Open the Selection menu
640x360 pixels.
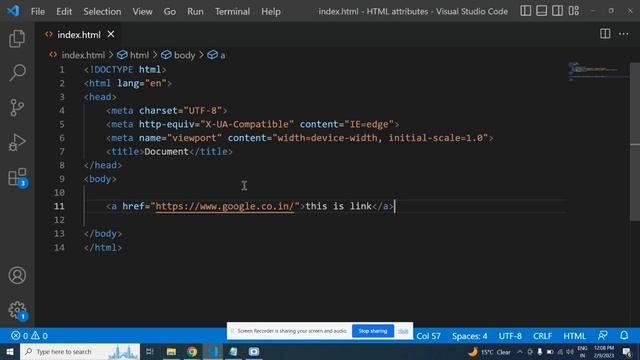point(102,11)
